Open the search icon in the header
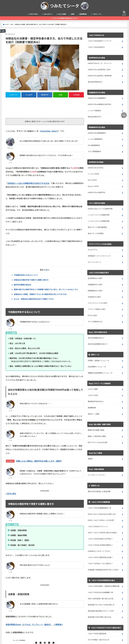 (124, 12)
